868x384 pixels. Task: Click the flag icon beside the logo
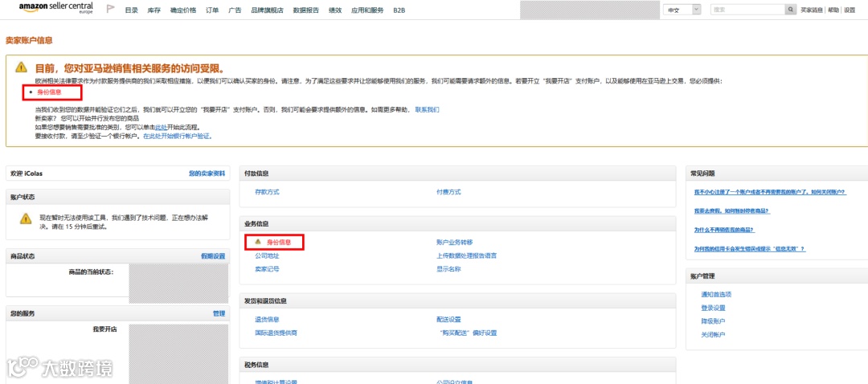click(110, 9)
